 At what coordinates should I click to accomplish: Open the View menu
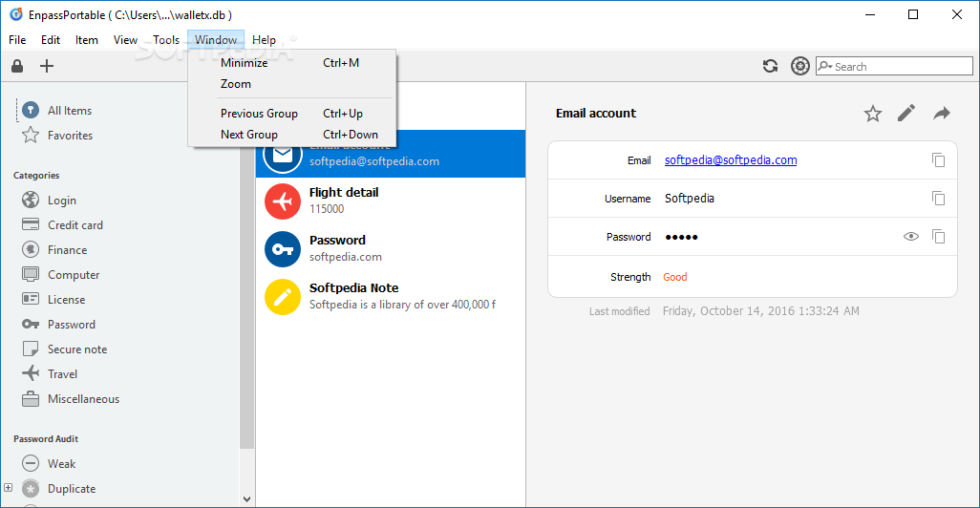click(125, 40)
